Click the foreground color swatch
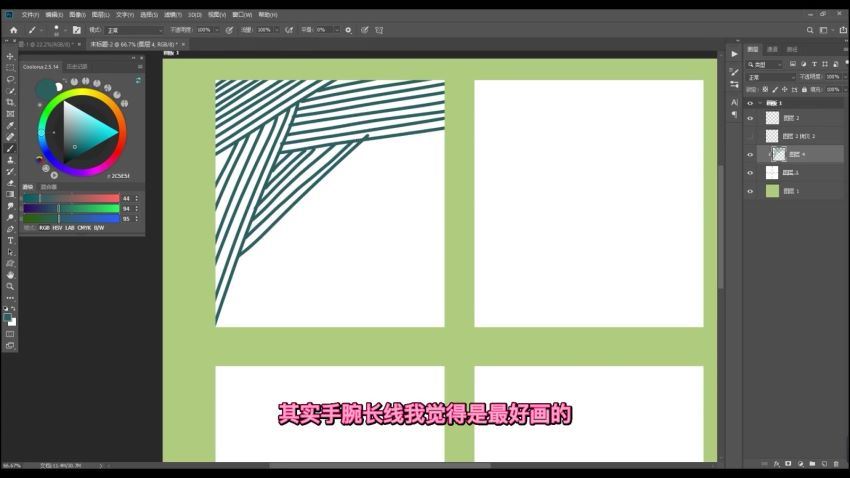 [8, 318]
